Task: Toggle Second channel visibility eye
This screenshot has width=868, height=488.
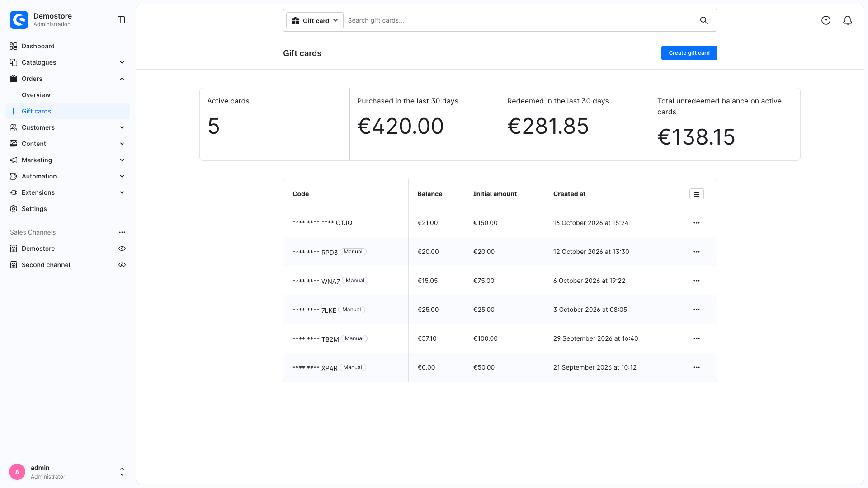Action: tap(122, 265)
